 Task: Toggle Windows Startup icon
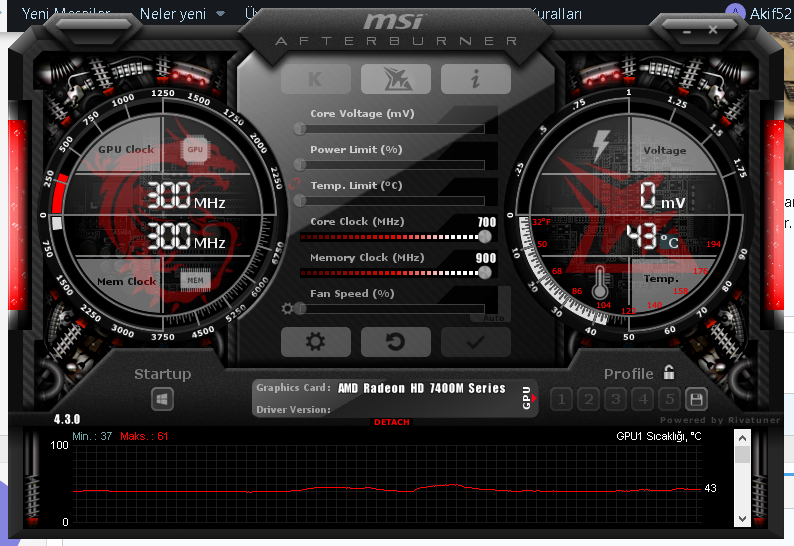click(162, 399)
